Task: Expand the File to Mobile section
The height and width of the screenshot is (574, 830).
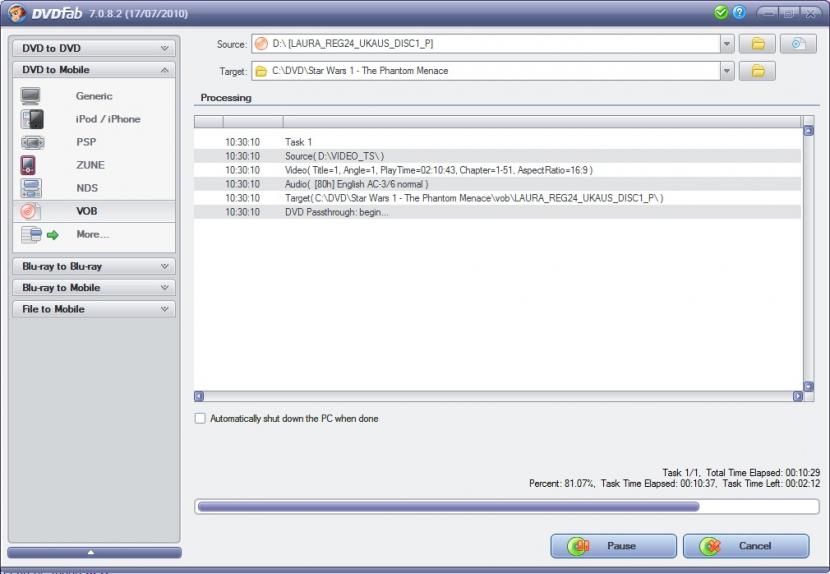Action: click(94, 309)
